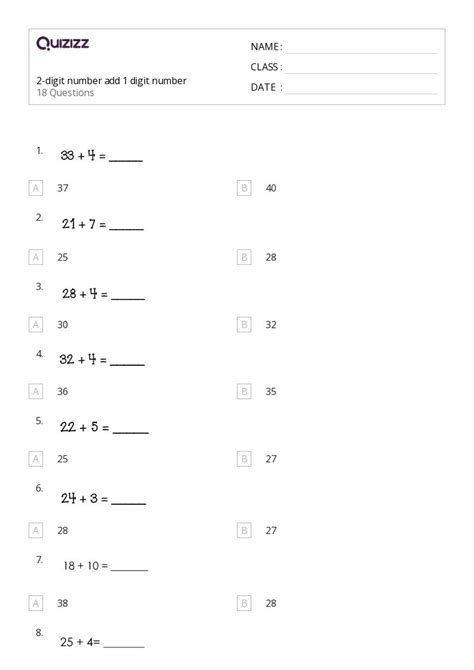This screenshot has height=670, width=474.
Task: Check box B with 27 for question 5
Action: 244,459
